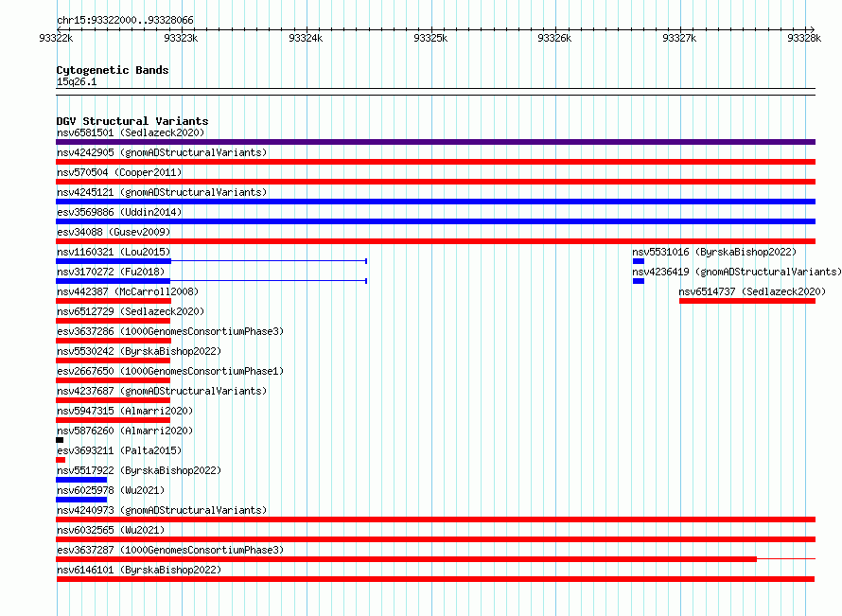Image resolution: width=842 pixels, height=616 pixels.
Task: Click the red nsv5947315 variant bar
Action: click(x=113, y=420)
